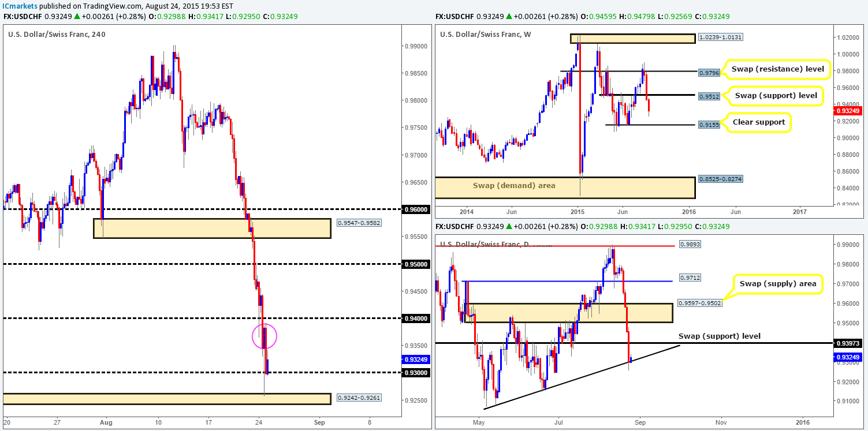Click the 'Swap (supply) area' callout
Screen dimensions: 868x431
(x=778, y=284)
